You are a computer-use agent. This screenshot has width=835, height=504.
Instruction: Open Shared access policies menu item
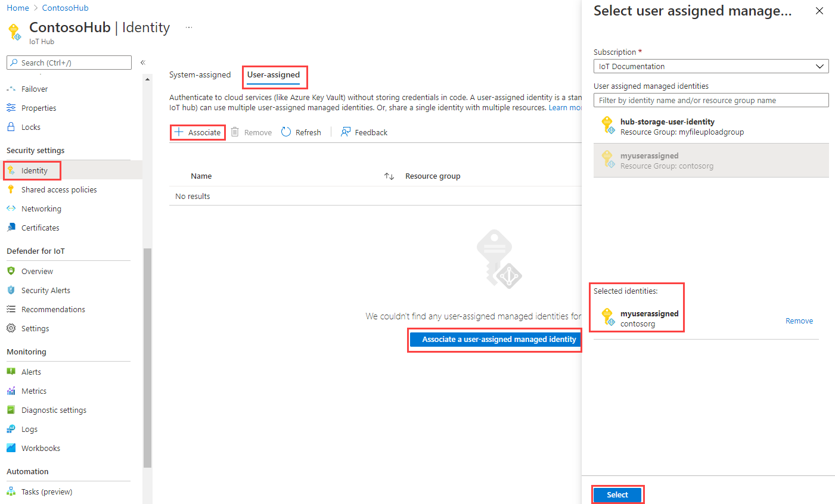59,189
